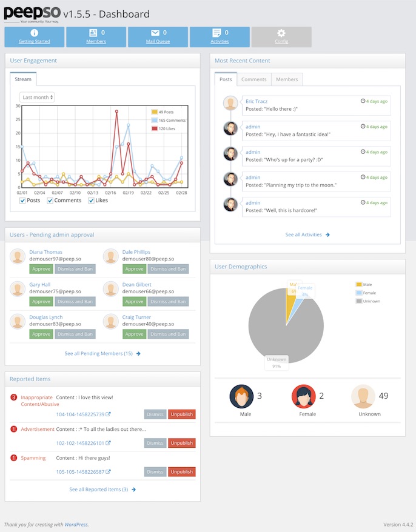The image size is (416, 532).
Task: Approve Gary Hall
Action: [x=41, y=302]
